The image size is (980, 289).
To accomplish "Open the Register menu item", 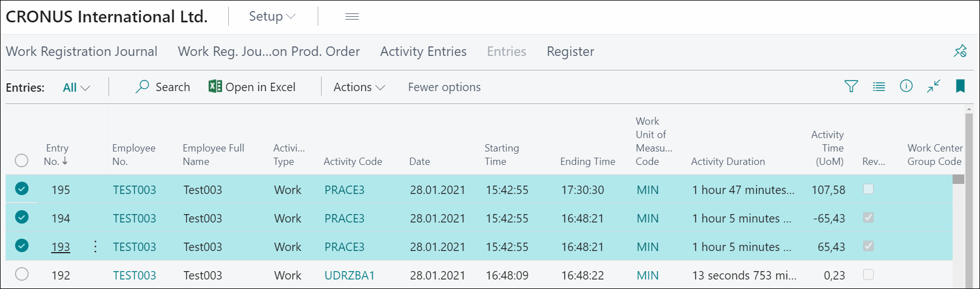I will point(571,51).
